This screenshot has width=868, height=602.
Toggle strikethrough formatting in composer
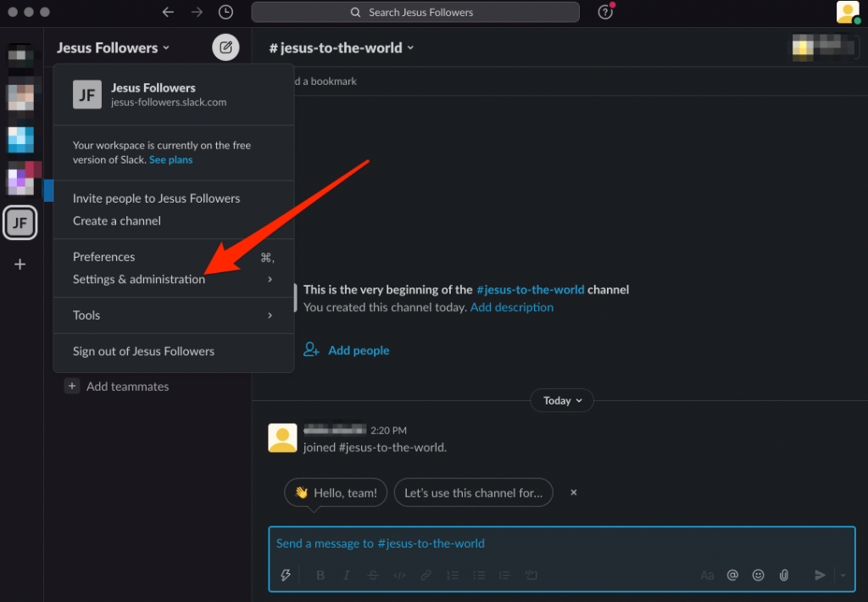[x=373, y=575]
